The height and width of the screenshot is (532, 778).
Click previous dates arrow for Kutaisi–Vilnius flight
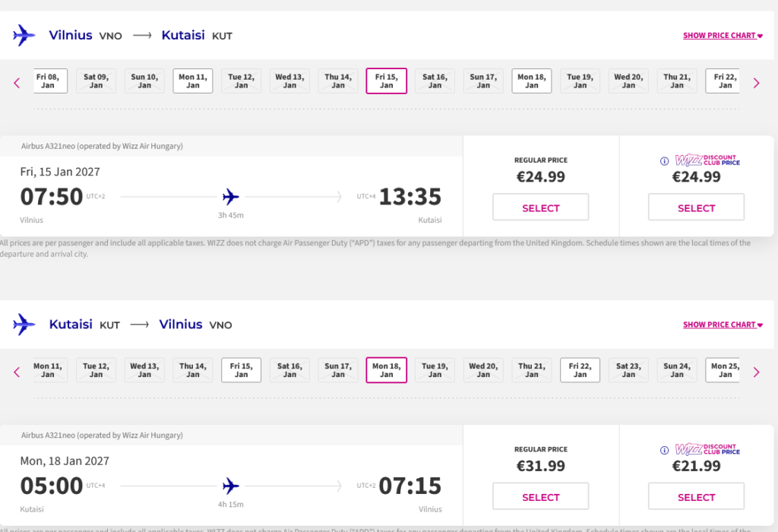[17, 372]
